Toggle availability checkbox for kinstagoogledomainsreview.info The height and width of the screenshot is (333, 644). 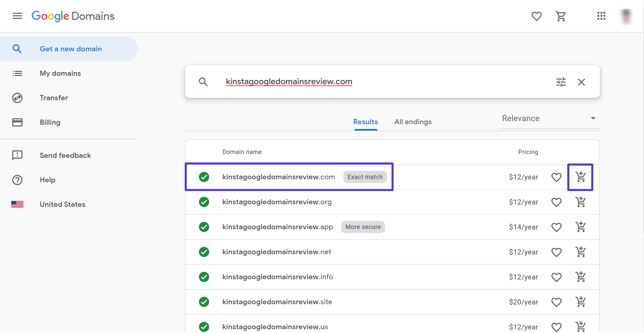point(204,276)
